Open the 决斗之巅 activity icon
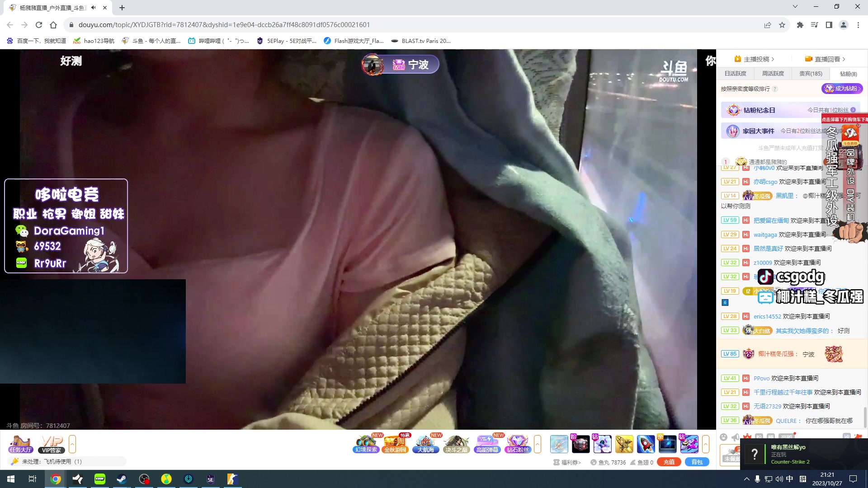This screenshot has width=868, height=488. click(456, 444)
